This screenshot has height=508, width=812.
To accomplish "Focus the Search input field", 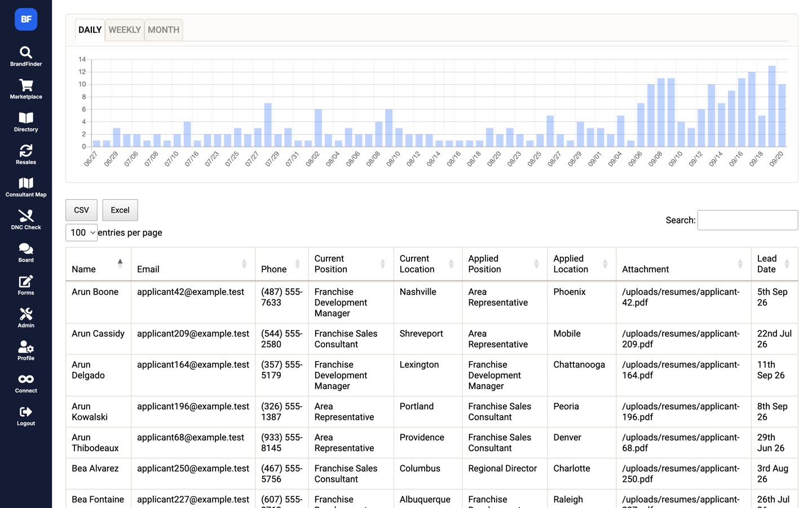I will click(748, 220).
